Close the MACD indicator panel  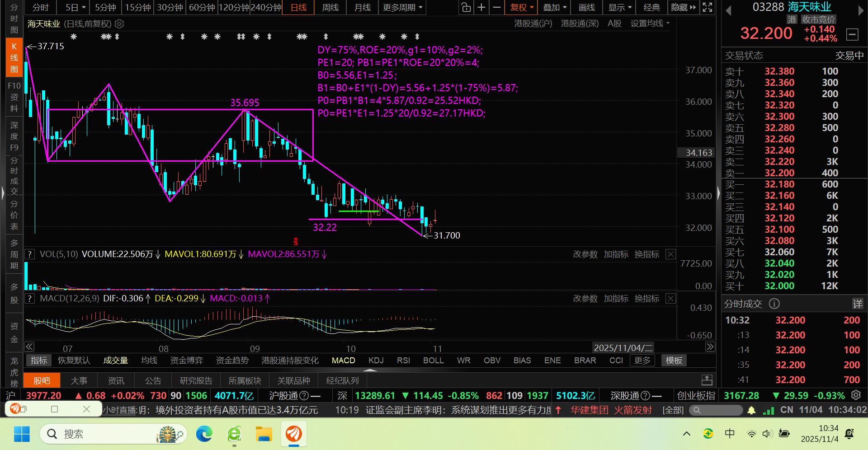coord(671,299)
